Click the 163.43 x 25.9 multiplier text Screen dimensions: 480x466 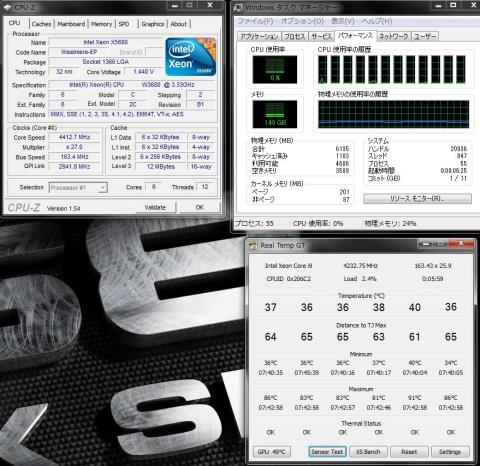coord(433,266)
